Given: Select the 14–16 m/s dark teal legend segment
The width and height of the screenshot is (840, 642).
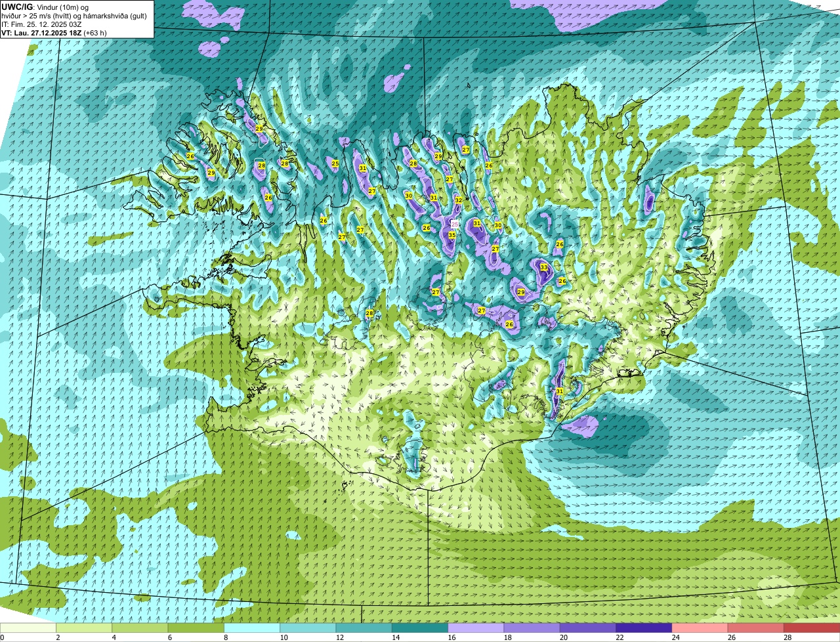Looking at the screenshot, I should click(420, 628).
